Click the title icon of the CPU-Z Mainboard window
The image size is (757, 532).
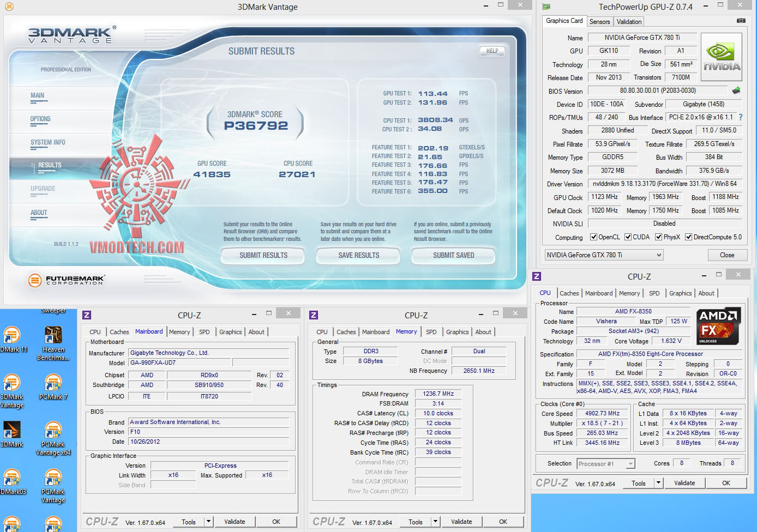point(87,315)
